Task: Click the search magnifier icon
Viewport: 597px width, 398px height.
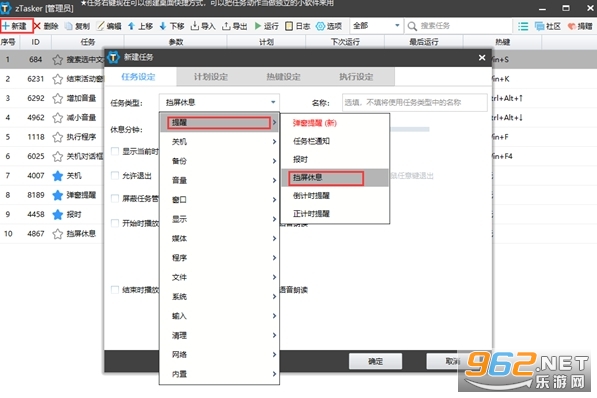Action: point(412,26)
